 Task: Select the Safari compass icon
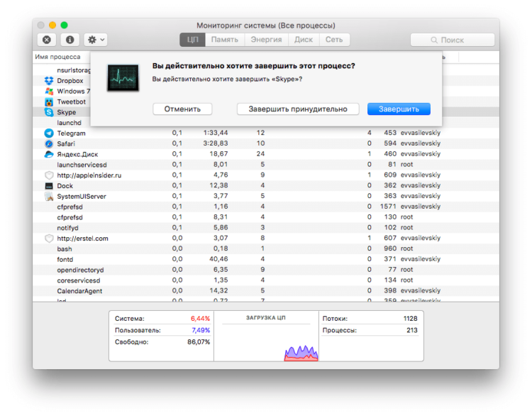pos(49,143)
